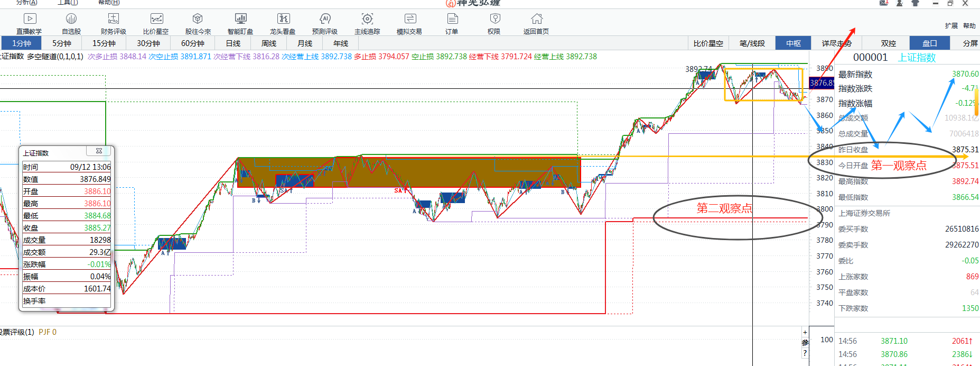This screenshot has height=366, width=980.
Task: Open the 扩展 extension menu
Action: (x=951, y=25)
